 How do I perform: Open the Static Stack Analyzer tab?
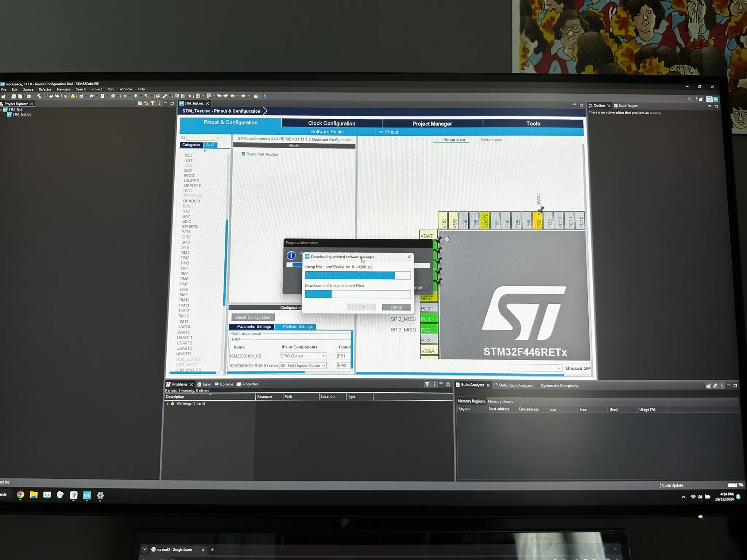click(x=512, y=385)
